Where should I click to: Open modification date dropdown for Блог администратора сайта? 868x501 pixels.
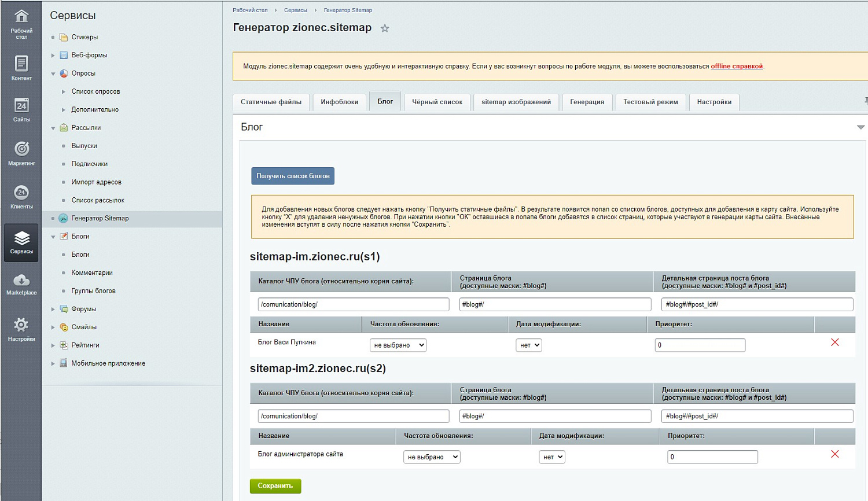pos(551,457)
